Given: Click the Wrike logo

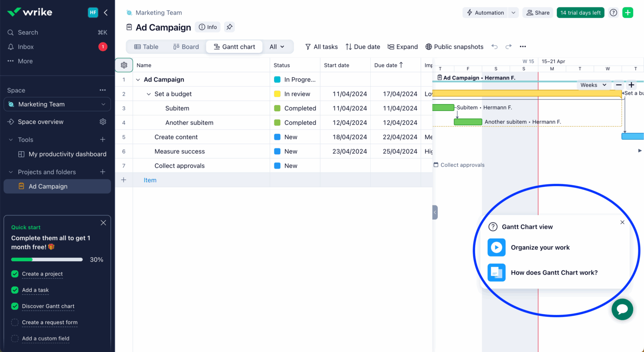Looking at the screenshot, I should tap(30, 12).
